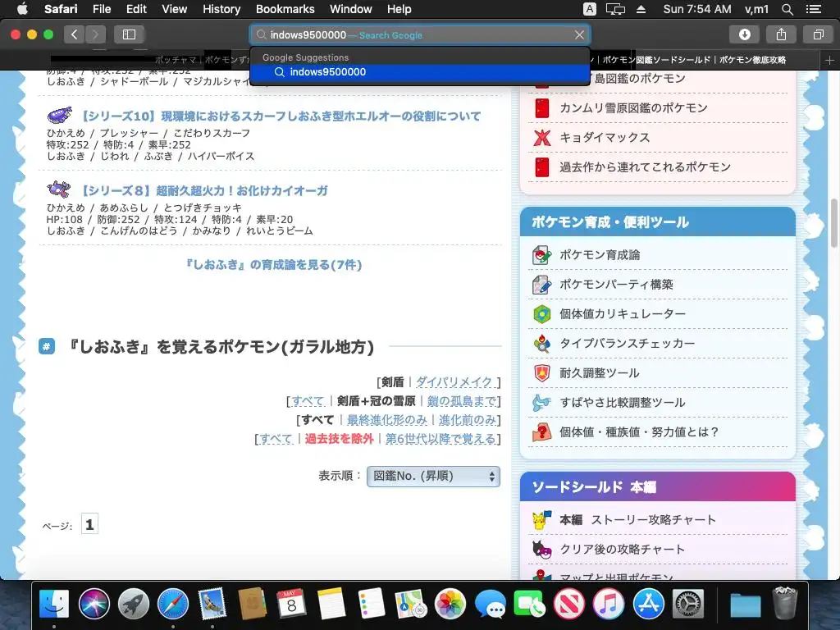Open Photos app in the Dock
This screenshot has width=840, height=630.
(450, 604)
